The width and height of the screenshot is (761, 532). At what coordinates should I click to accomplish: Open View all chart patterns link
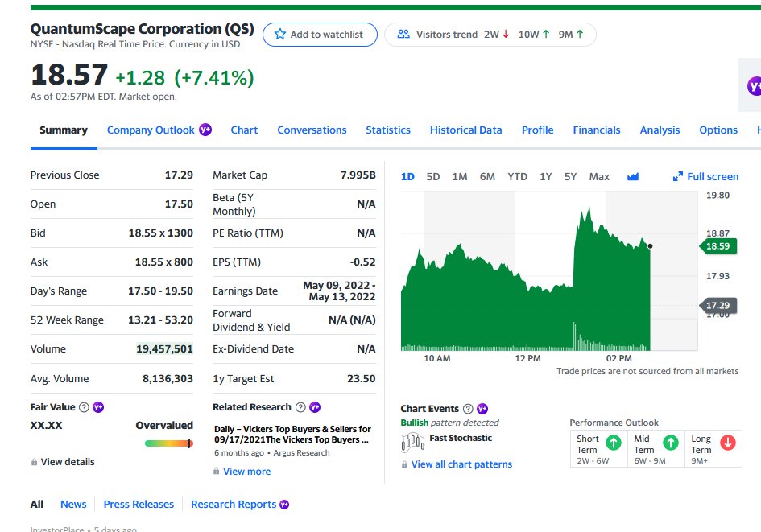(461, 464)
